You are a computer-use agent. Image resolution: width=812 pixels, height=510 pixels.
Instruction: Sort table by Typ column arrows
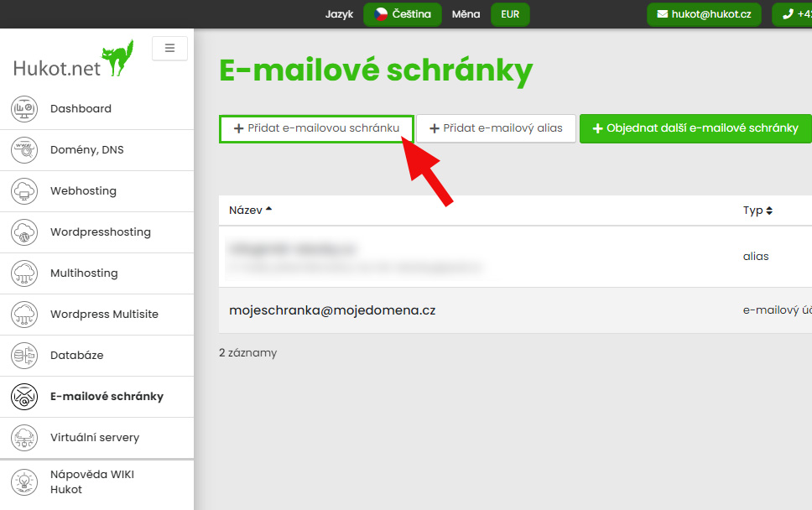[x=769, y=211]
